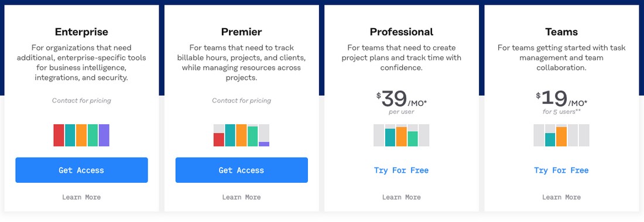Click the Premier feature bar chart icon
Screen dimensions: 644x222
tap(241, 135)
